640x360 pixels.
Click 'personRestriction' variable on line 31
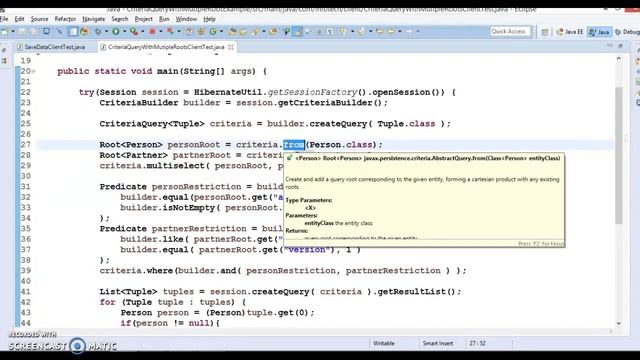pyautogui.click(x=196, y=187)
